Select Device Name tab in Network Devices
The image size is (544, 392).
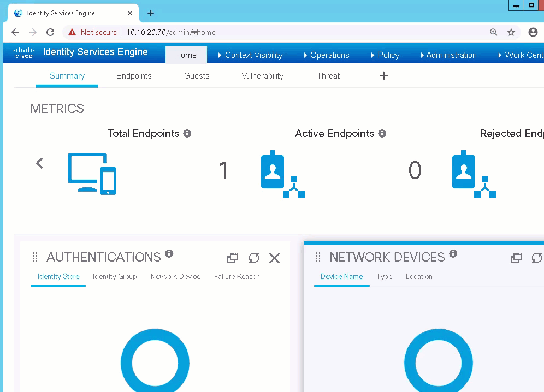342,276
